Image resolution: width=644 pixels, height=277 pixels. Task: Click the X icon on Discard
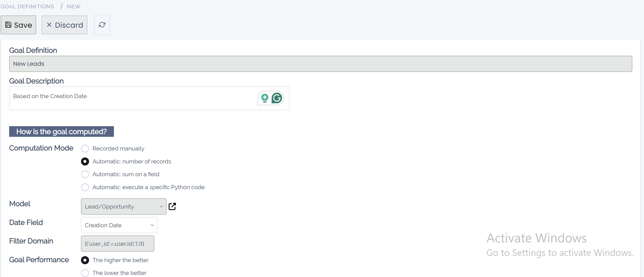pyautogui.click(x=49, y=25)
